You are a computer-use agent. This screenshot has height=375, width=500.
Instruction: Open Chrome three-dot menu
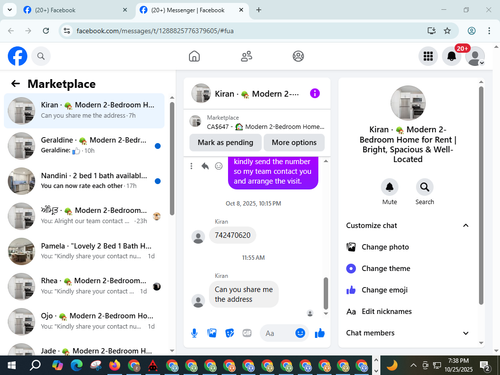pos(489,31)
